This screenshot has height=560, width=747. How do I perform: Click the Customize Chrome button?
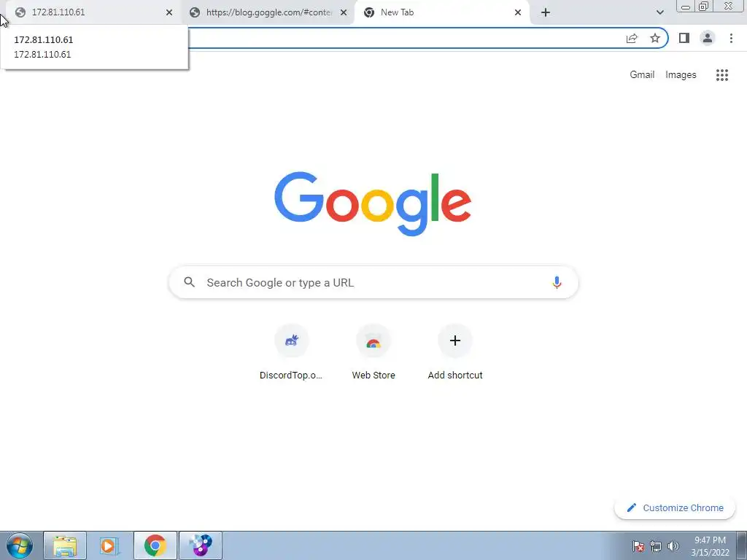(x=675, y=507)
